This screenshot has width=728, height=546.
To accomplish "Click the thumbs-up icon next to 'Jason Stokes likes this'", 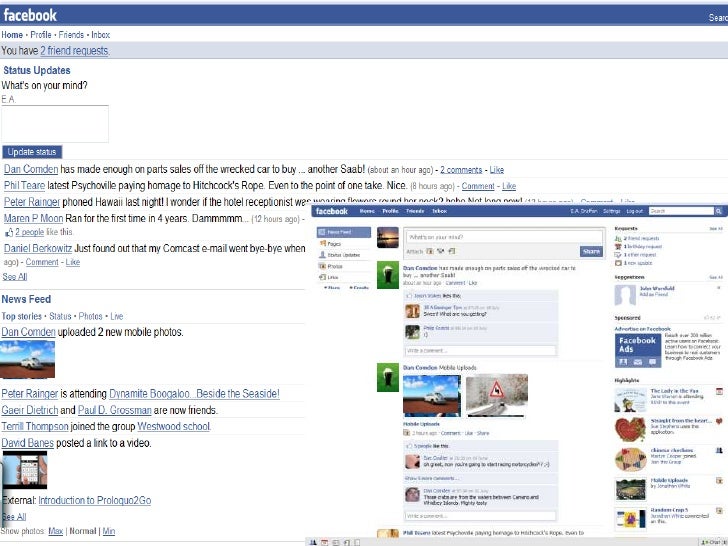I will tap(409, 296).
